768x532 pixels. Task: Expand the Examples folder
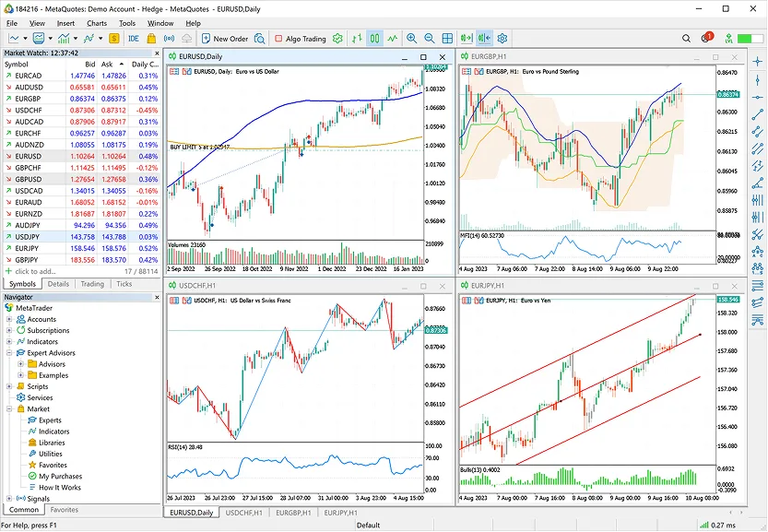tap(20, 375)
